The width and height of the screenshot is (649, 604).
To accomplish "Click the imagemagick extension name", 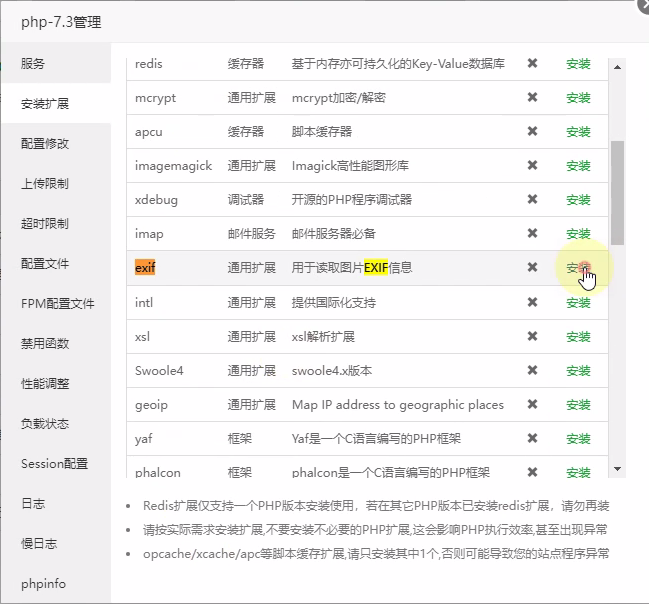I will [x=173, y=166].
